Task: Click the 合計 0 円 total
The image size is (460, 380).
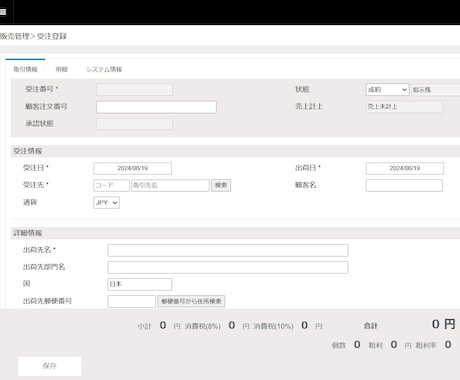Action: click(410, 324)
